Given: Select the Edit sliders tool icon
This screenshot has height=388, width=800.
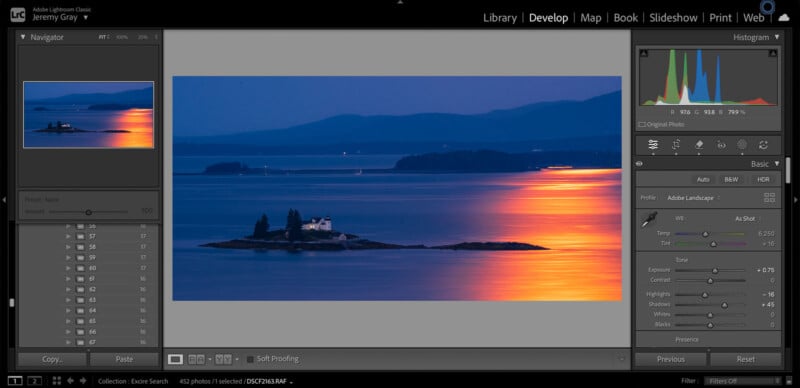Looking at the screenshot, I should click(653, 145).
